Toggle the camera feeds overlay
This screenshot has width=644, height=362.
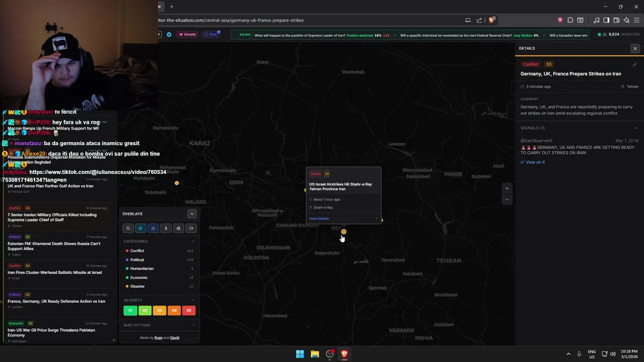191,228
